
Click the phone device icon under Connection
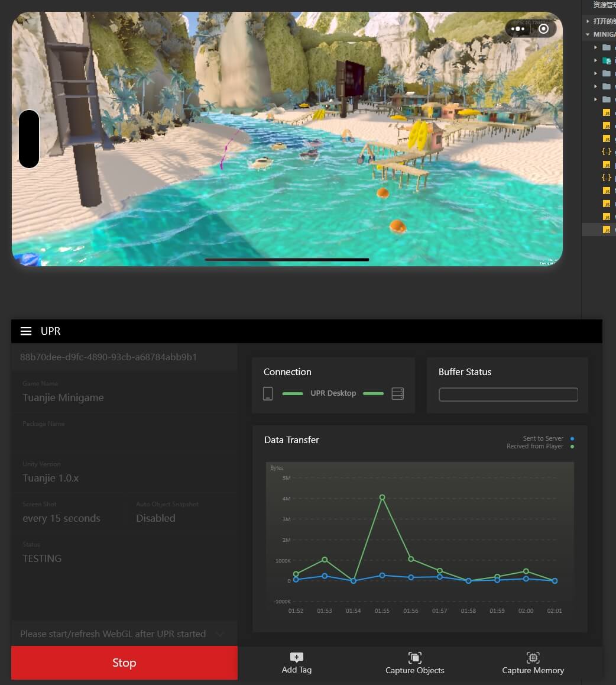tap(268, 393)
